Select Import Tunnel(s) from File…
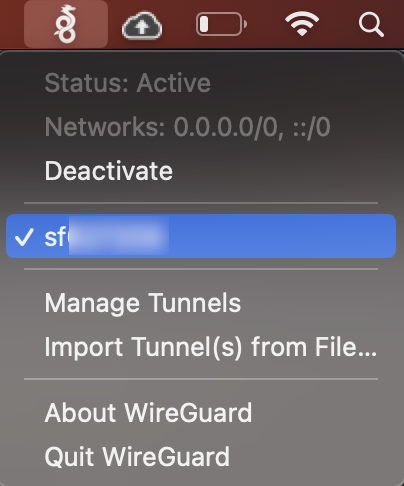The image size is (404, 486). tap(211, 347)
